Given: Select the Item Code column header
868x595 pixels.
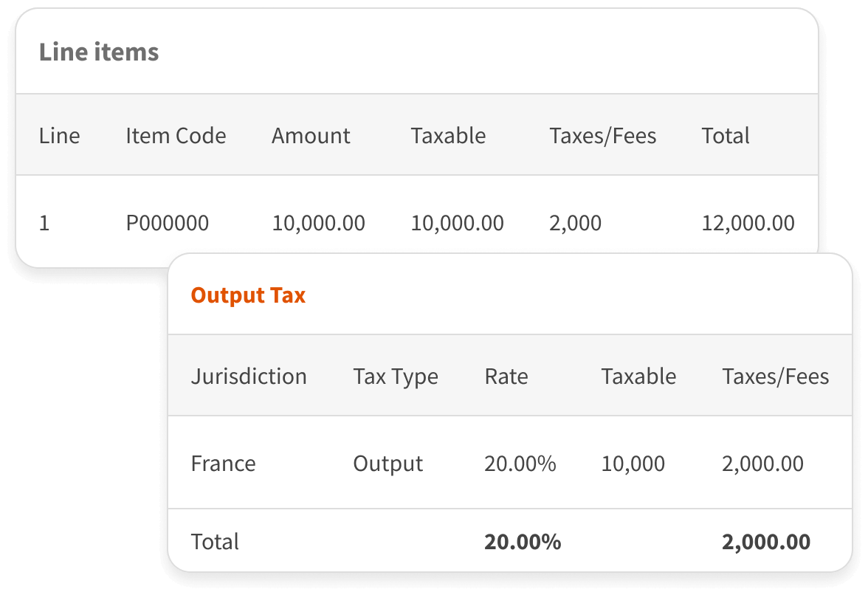Looking at the screenshot, I should click(176, 136).
